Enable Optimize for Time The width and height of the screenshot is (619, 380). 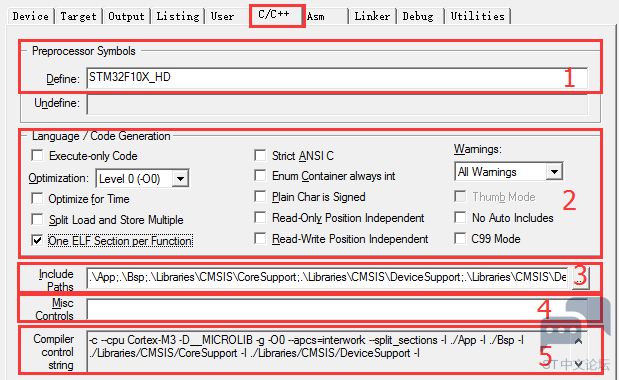[37, 198]
